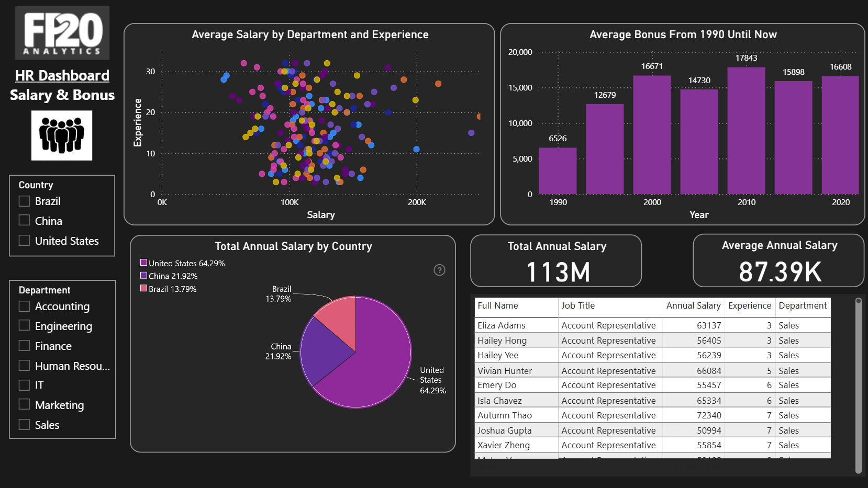Select the Engineering department checkbox
Image resolution: width=868 pixels, height=488 pixels.
(24, 325)
